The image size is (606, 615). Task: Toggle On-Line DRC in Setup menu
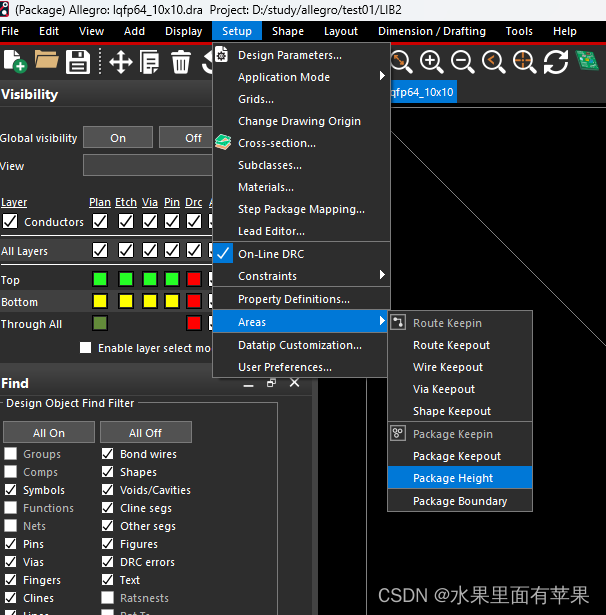click(271, 254)
